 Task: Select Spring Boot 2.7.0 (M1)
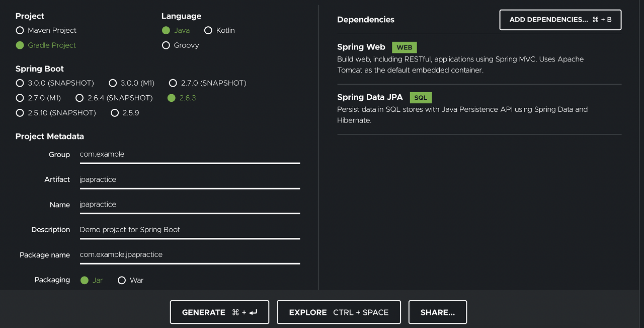(x=38, y=98)
